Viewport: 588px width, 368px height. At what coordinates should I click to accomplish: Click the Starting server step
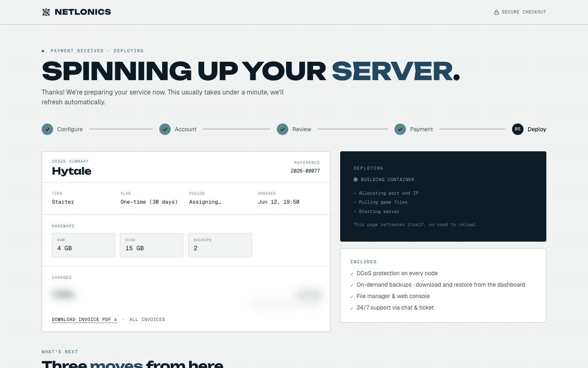[379, 212]
